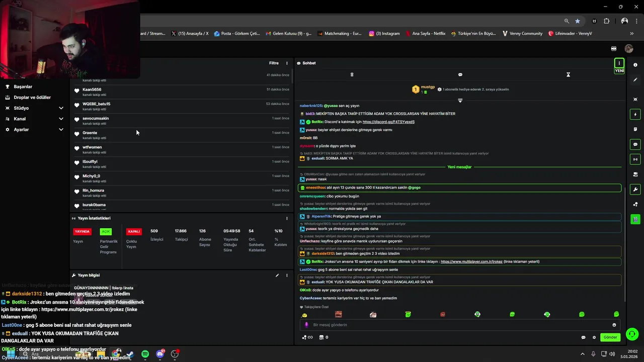Click chat bubble icon beside chat gear

[x=583, y=337]
